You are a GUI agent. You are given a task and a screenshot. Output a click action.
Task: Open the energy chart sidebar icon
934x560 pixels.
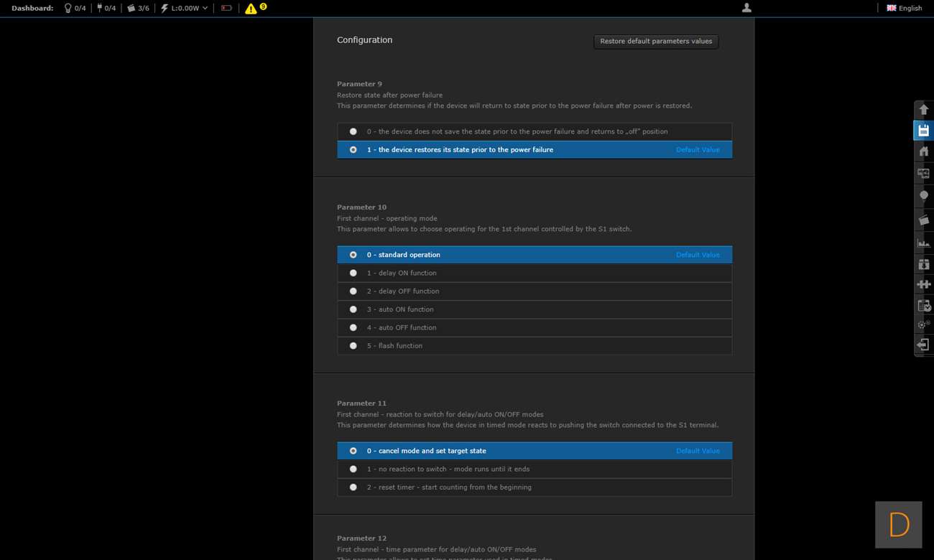click(923, 243)
